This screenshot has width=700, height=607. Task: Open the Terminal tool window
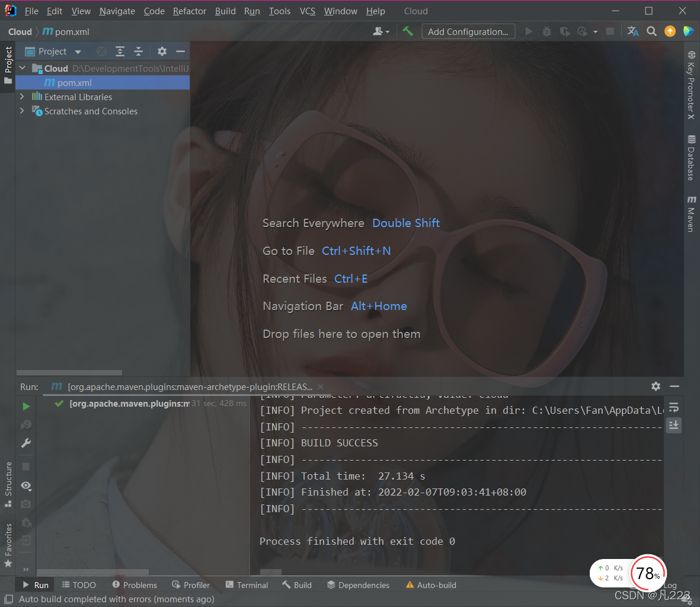point(247,584)
